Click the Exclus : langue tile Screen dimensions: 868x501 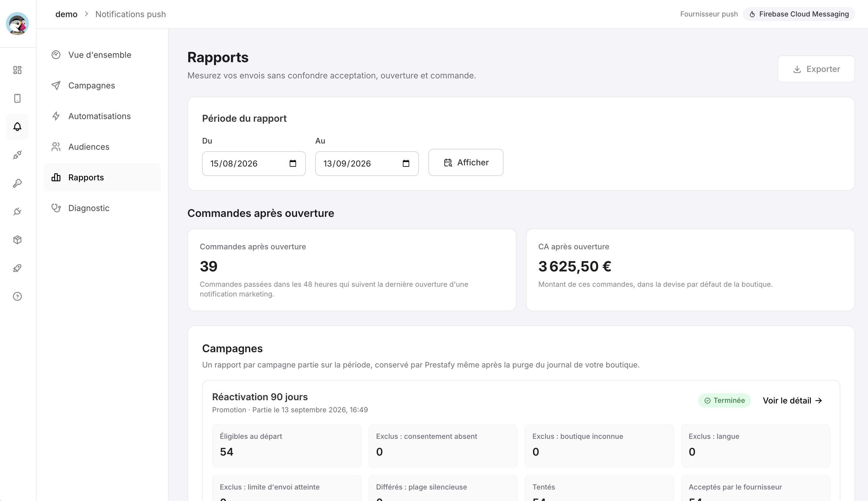[x=755, y=446]
